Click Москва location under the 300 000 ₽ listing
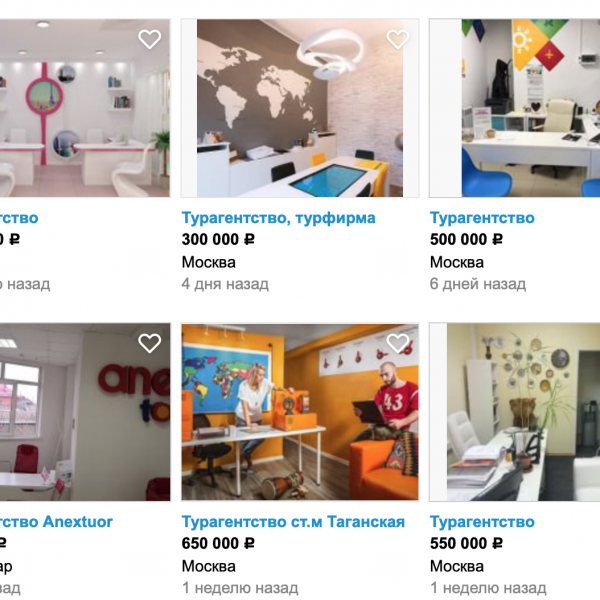This screenshot has height=600, width=600. click(209, 262)
